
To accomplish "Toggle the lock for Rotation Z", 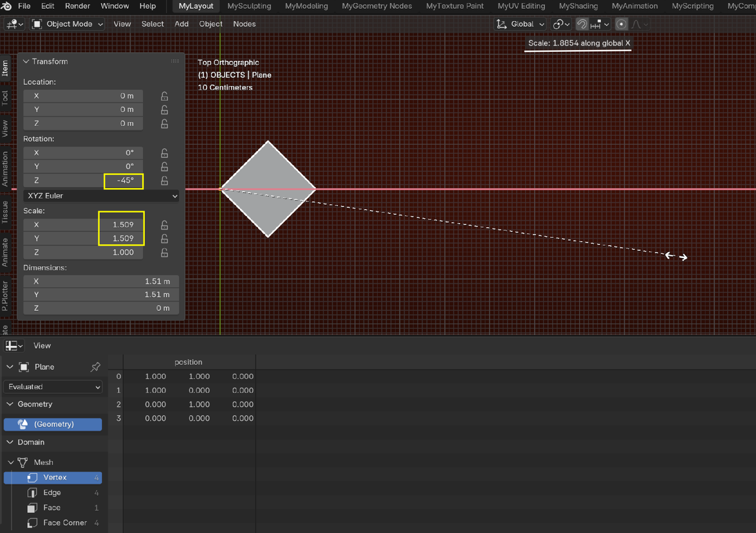I will [164, 181].
